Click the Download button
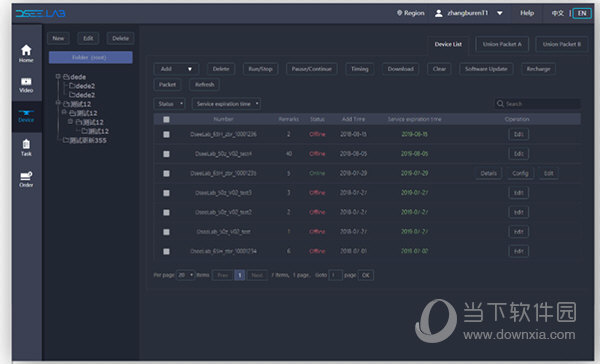The height and width of the screenshot is (364, 600). click(401, 69)
